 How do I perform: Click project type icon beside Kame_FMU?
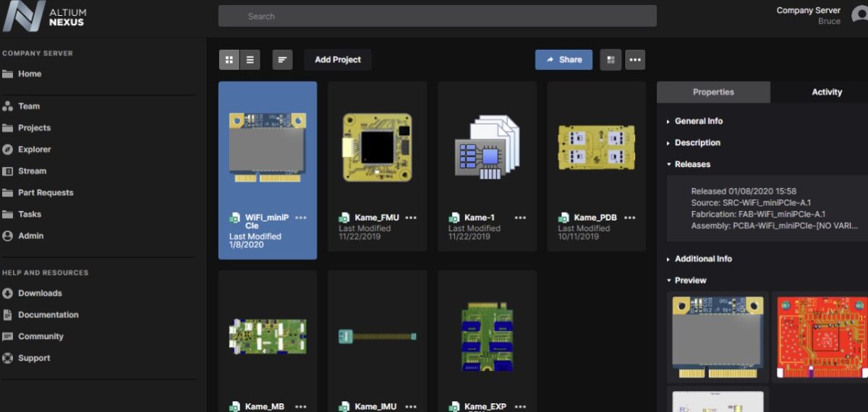pos(344,218)
